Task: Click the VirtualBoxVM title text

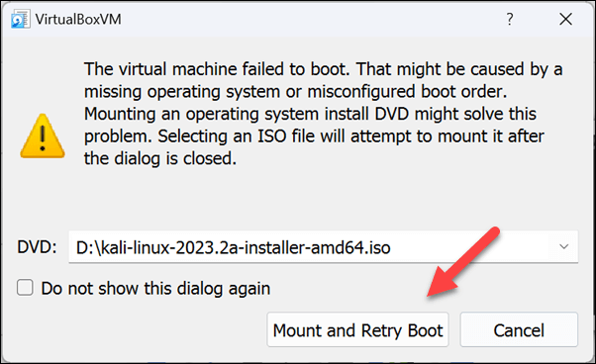Action: [78, 19]
